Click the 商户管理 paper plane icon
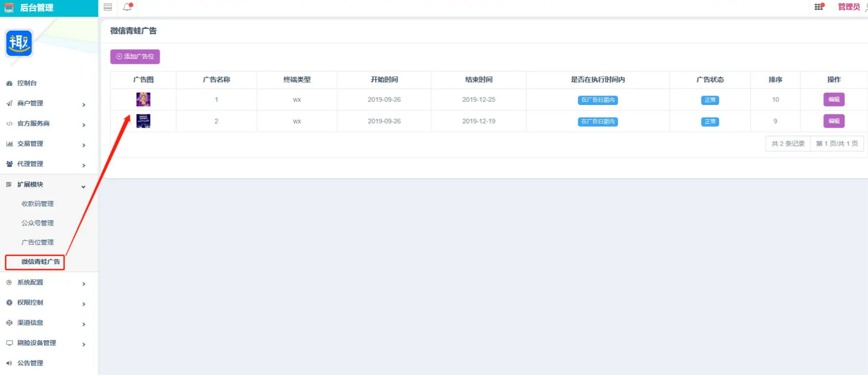Viewport: 868px width, 376px height. (9, 104)
